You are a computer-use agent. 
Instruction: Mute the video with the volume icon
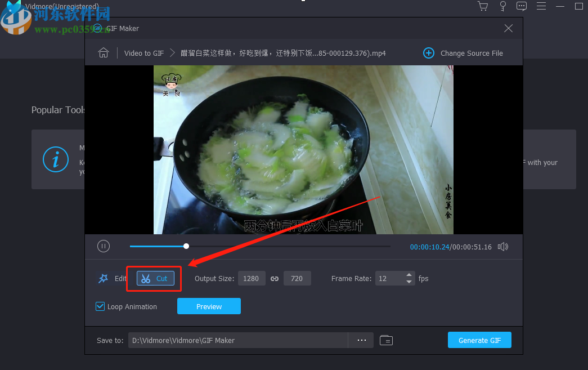(503, 247)
